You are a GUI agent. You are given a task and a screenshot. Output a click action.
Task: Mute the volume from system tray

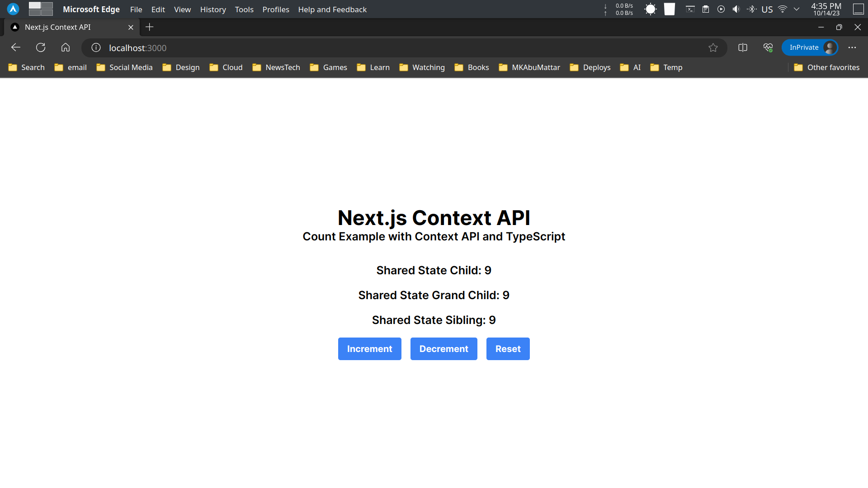click(x=736, y=9)
